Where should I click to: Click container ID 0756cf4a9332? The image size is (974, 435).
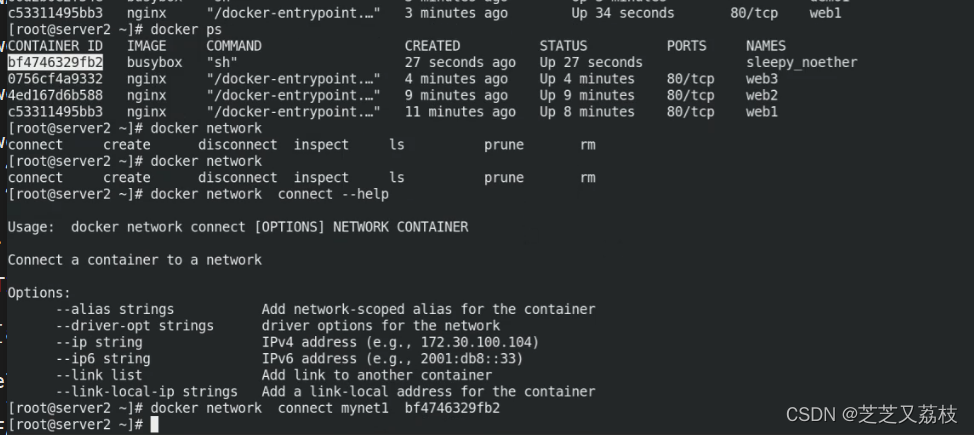tap(55, 79)
